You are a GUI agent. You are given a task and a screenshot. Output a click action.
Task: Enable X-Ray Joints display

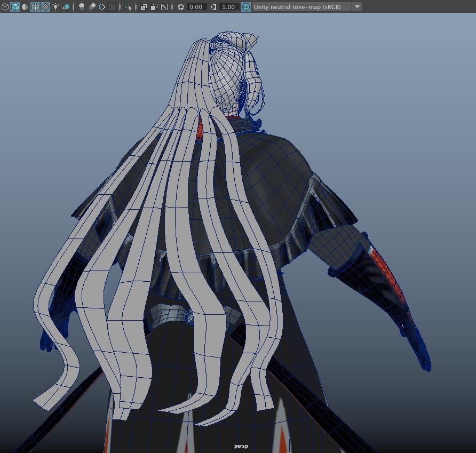pos(164,7)
